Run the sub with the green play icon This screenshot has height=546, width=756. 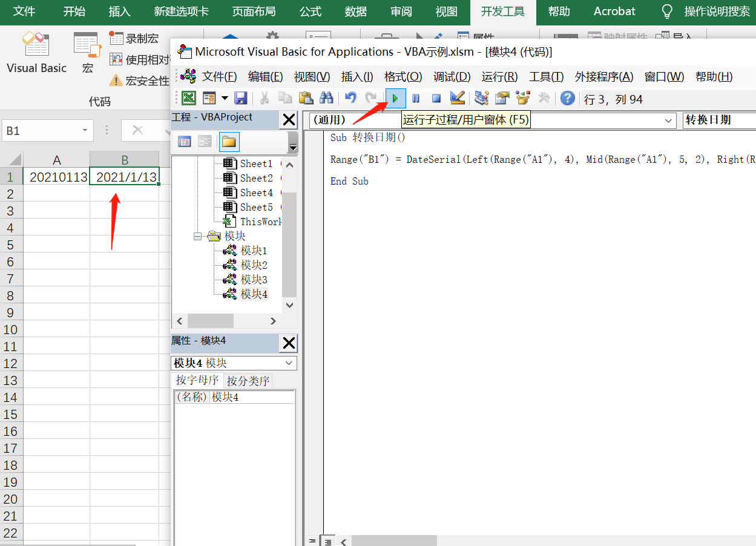pos(395,98)
